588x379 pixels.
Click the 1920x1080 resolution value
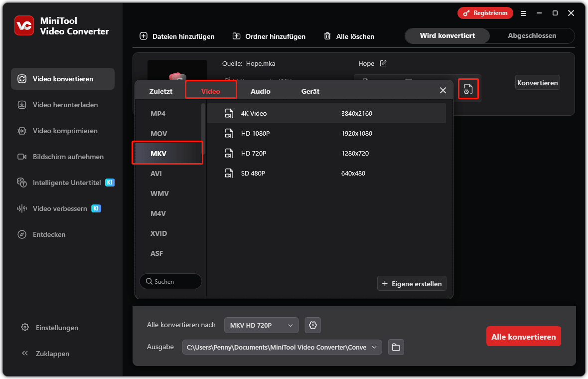click(x=357, y=133)
